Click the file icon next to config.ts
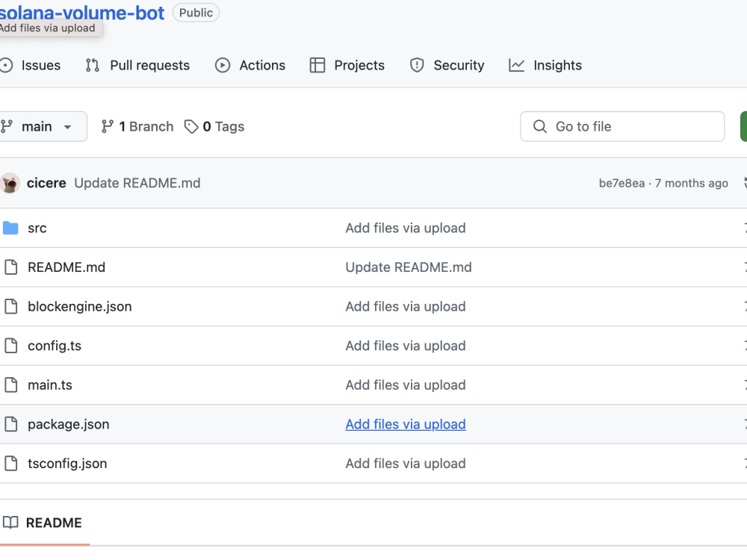Image resolution: width=747 pixels, height=560 pixels. pos(11,346)
